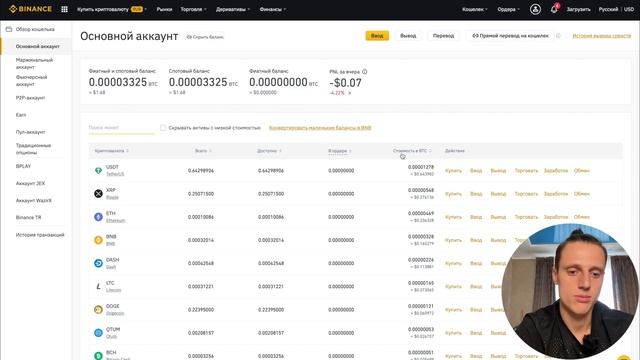Open История транзакций in sidebar
Screen dimensions: 640x360
40,235
